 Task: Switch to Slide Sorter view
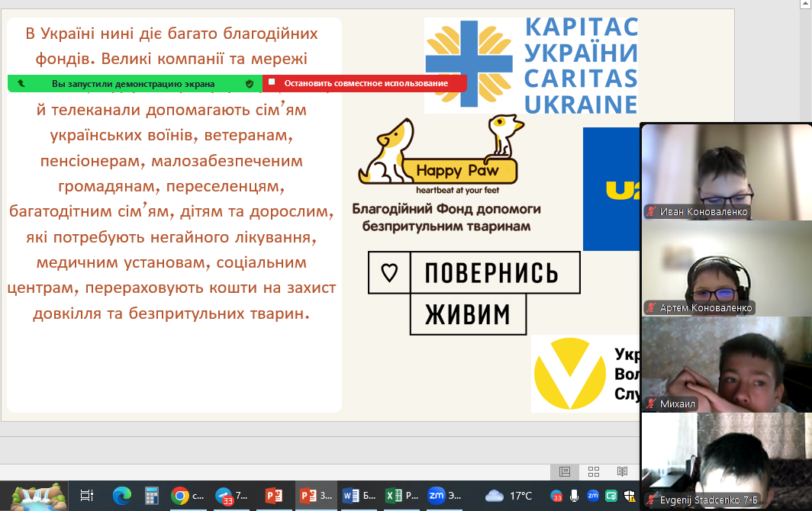pos(594,471)
